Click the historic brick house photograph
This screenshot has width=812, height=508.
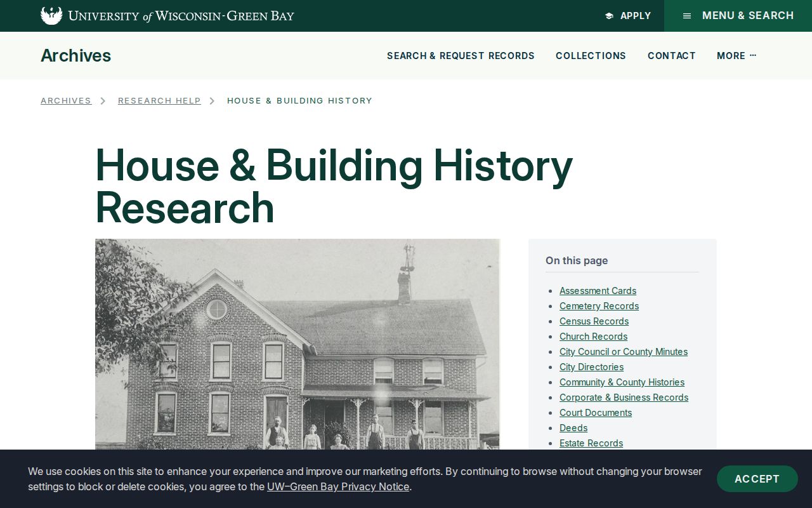tap(298, 344)
